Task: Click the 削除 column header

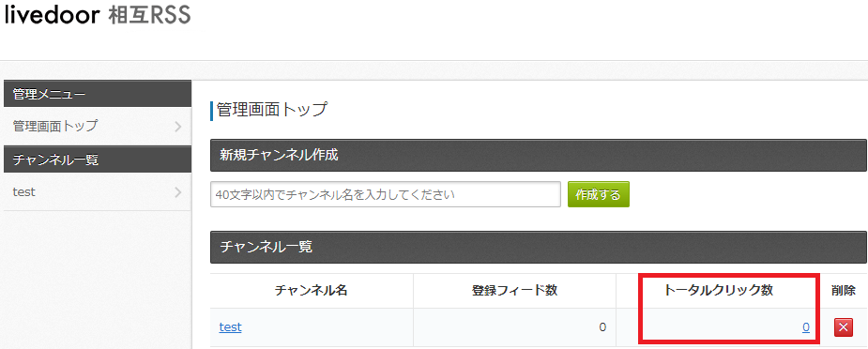Action: [843, 291]
